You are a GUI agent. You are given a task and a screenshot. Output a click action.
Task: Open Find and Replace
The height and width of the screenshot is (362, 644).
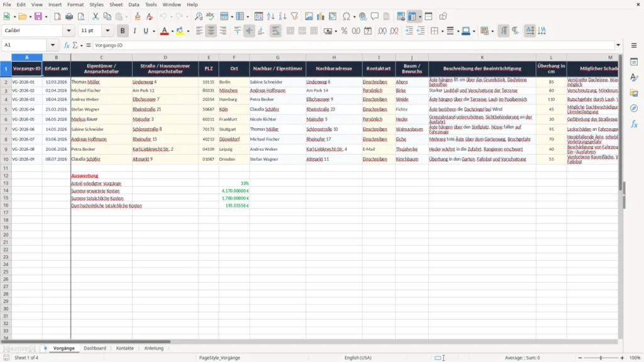pyautogui.click(x=198, y=16)
